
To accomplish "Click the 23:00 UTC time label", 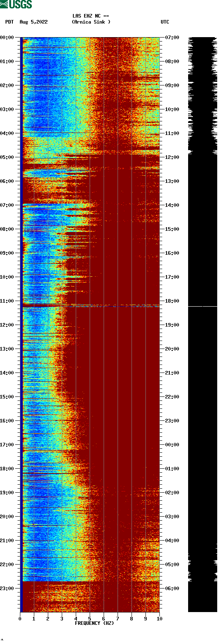I will click(x=172, y=421).
